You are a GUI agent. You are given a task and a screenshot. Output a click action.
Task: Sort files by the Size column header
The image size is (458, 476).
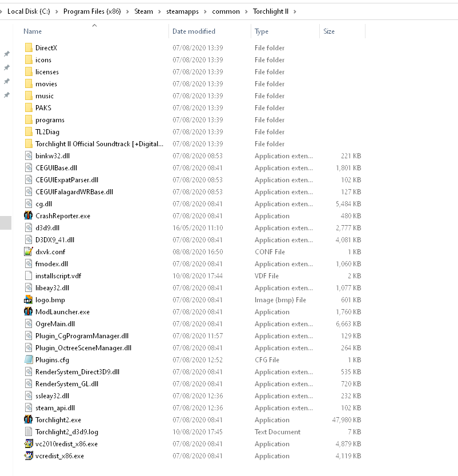[328, 31]
